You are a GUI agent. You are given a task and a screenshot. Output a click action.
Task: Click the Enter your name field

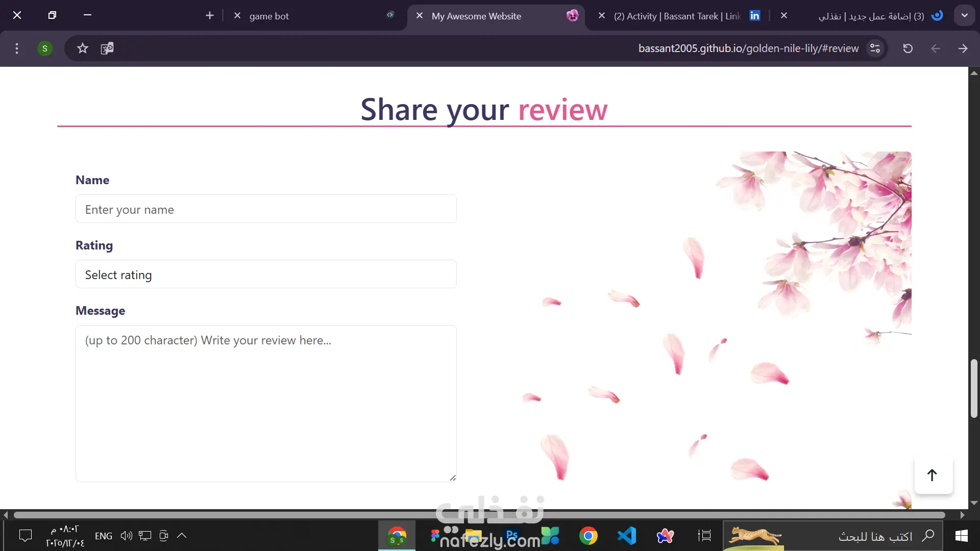tap(266, 209)
